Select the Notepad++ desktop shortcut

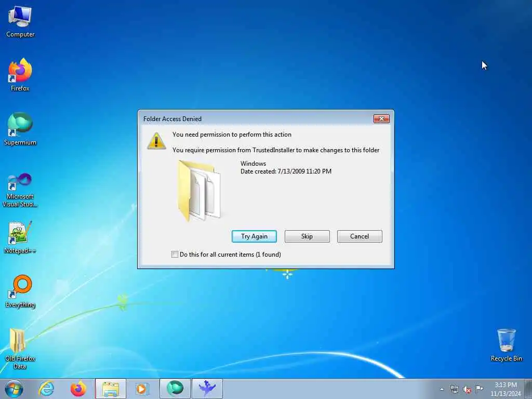coord(20,237)
